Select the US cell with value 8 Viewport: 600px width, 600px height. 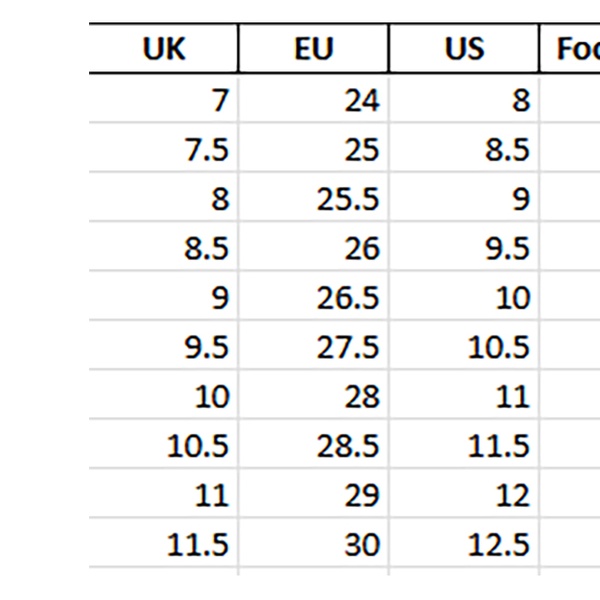pos(464,100)
